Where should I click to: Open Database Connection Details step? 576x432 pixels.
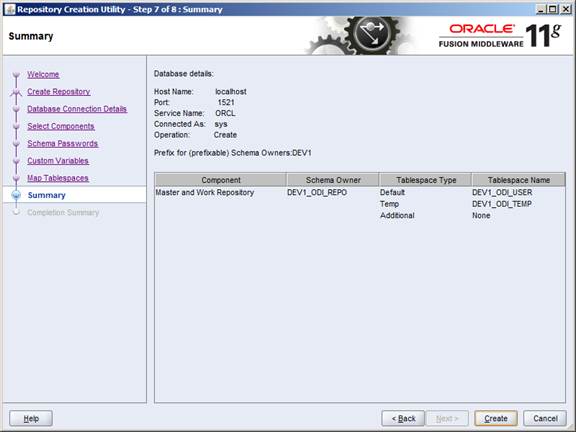77,109
